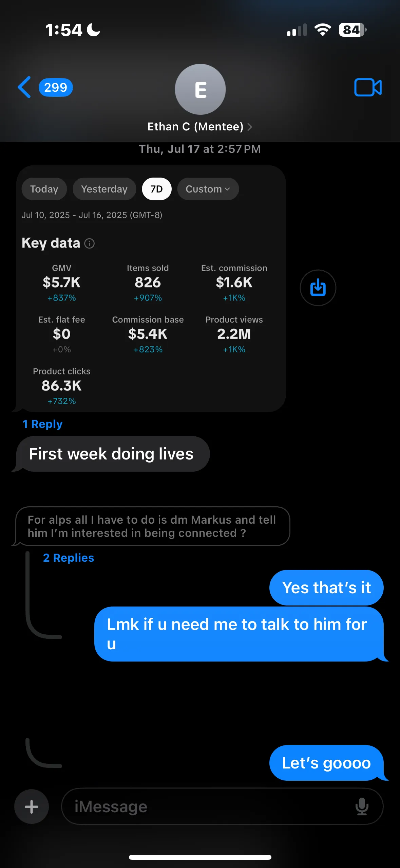Viewport: 400px width, 868px height.
Task: Tap the "Let's goooo" message bubble
Action: pyautogui.click(x=326, y=763)
